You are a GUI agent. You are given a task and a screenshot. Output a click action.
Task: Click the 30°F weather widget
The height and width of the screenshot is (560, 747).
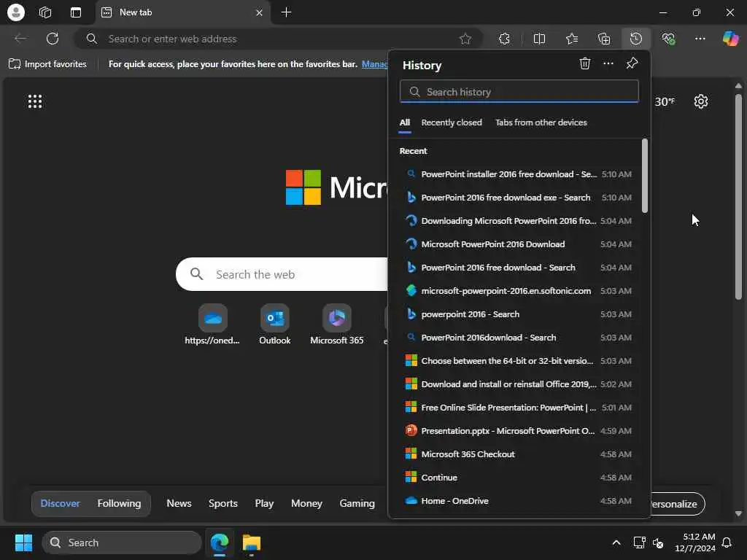click(665, 101)
